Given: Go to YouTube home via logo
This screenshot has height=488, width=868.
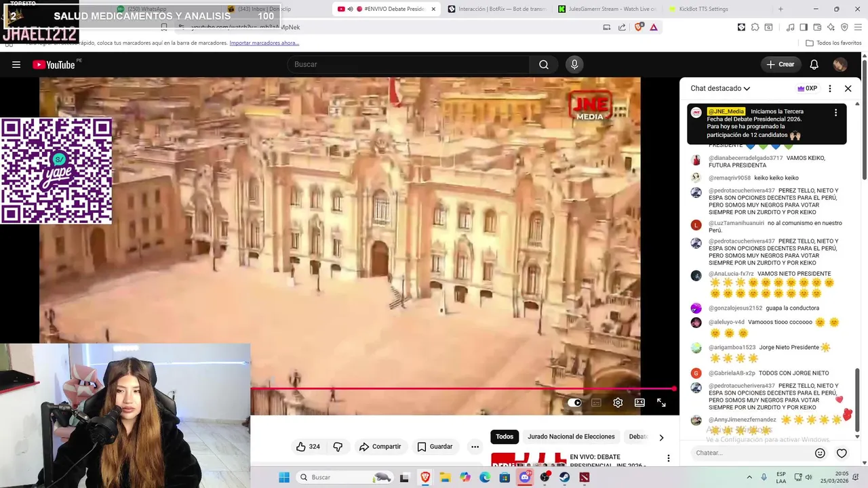Looking at the screenshot, I should point(54,64).
